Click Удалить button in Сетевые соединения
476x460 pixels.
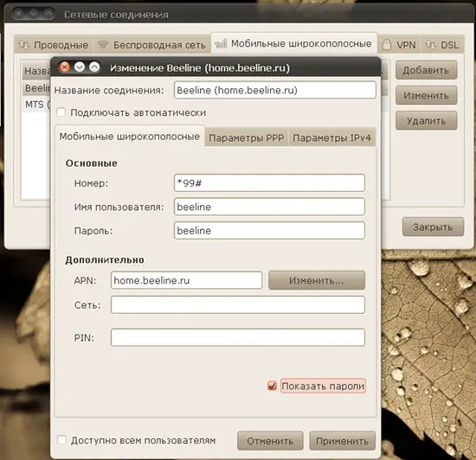click(426, 121)
